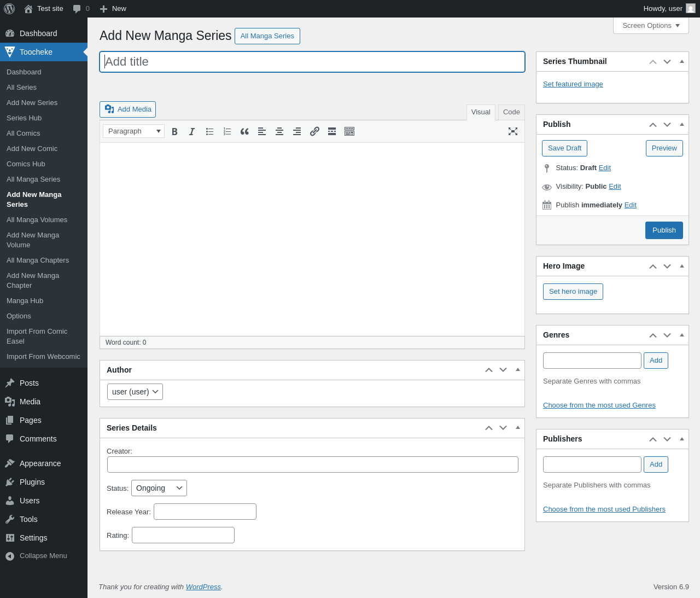
Task: Enable distraction-free writing mode
Action: (513, 131)
